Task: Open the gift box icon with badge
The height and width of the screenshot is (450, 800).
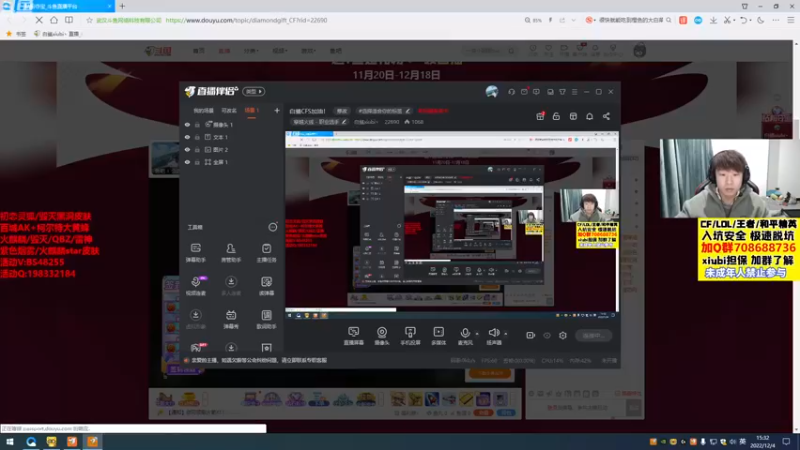Action: 540,116
